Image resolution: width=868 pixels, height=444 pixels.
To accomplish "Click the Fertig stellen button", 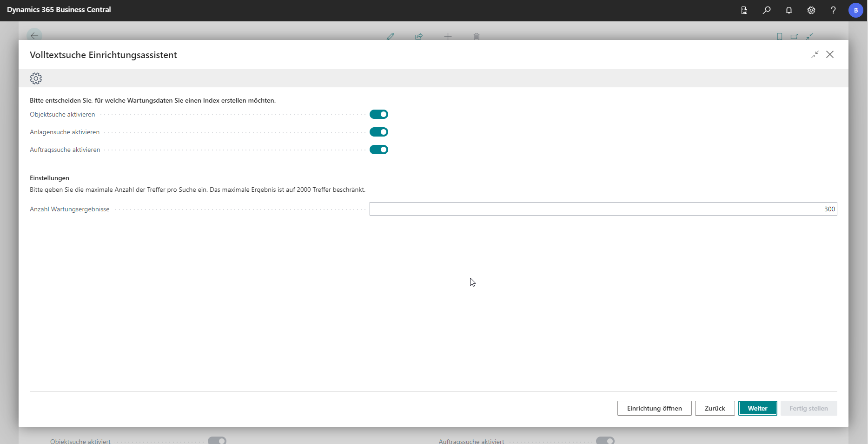I will click(808, 408).
